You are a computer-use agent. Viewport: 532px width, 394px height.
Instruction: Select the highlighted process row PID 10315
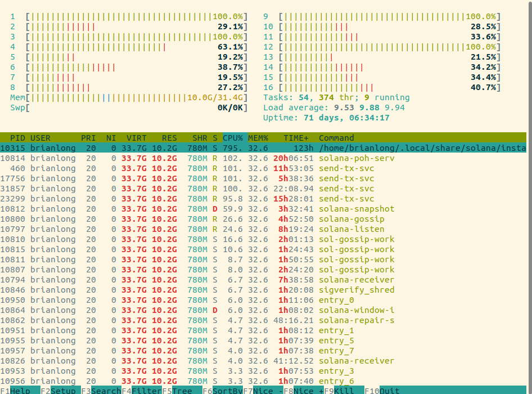pos(263,148)
